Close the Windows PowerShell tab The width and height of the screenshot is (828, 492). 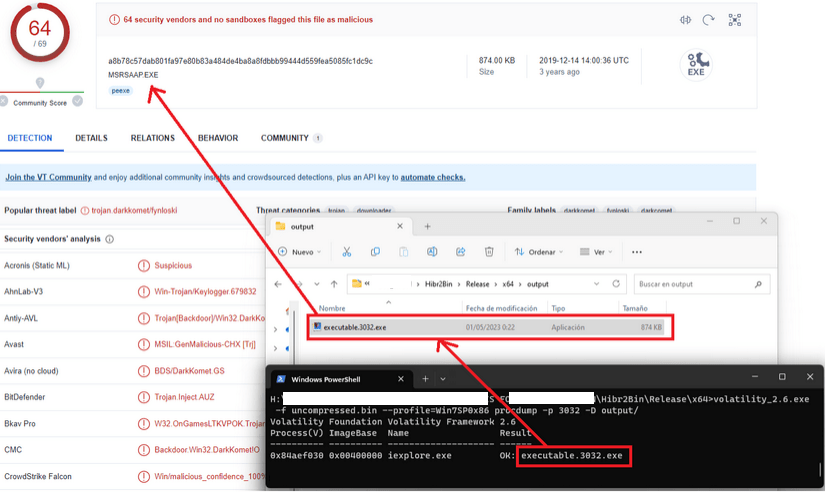401,379
